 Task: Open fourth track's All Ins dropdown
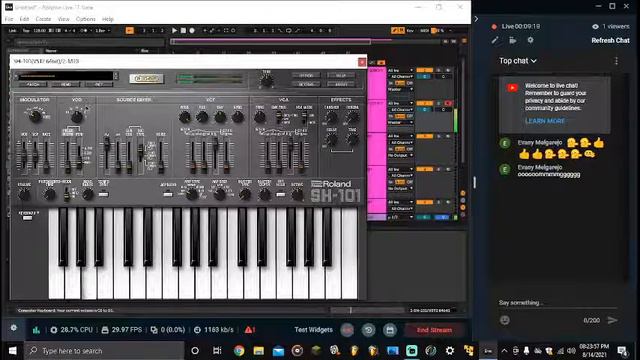pos(400,169)
